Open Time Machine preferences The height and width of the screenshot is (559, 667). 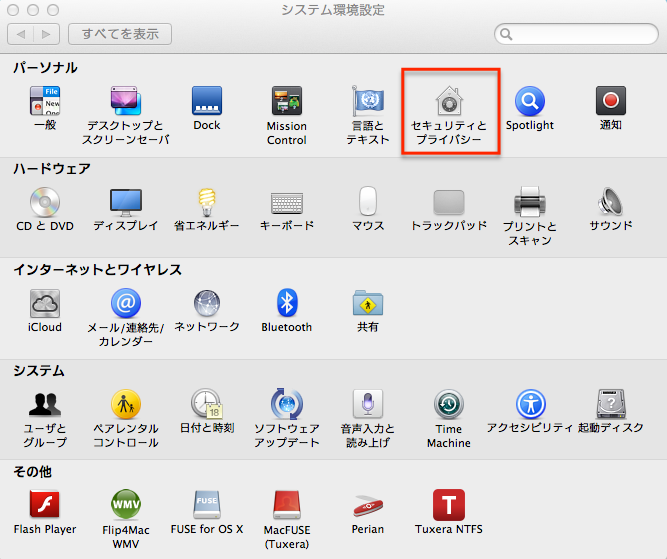(x=449, y=404)
